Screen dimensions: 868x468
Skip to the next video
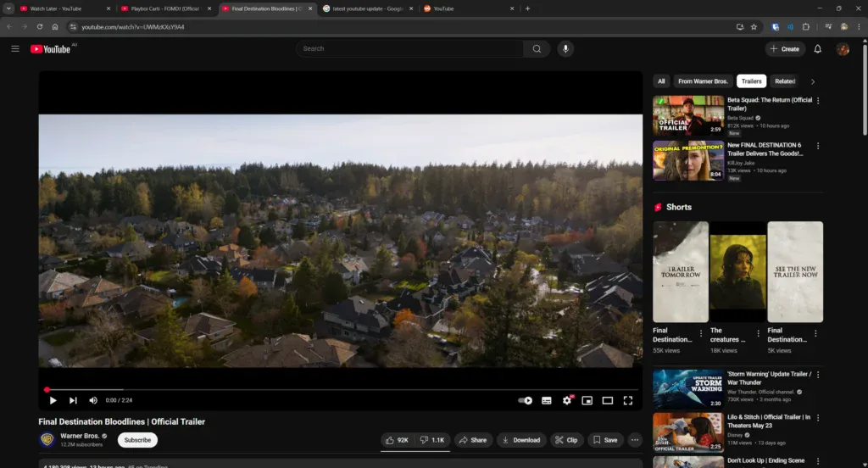pyautogui.click(x=73, y=400)
